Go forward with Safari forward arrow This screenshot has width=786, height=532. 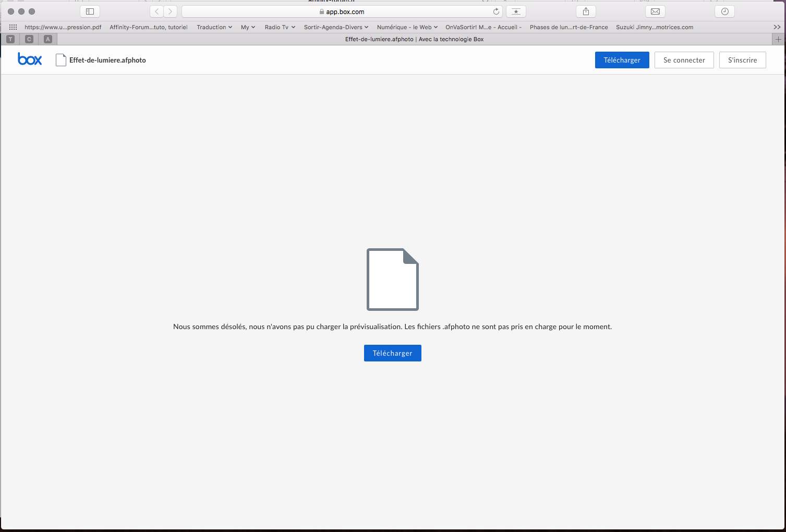(171, 11)
